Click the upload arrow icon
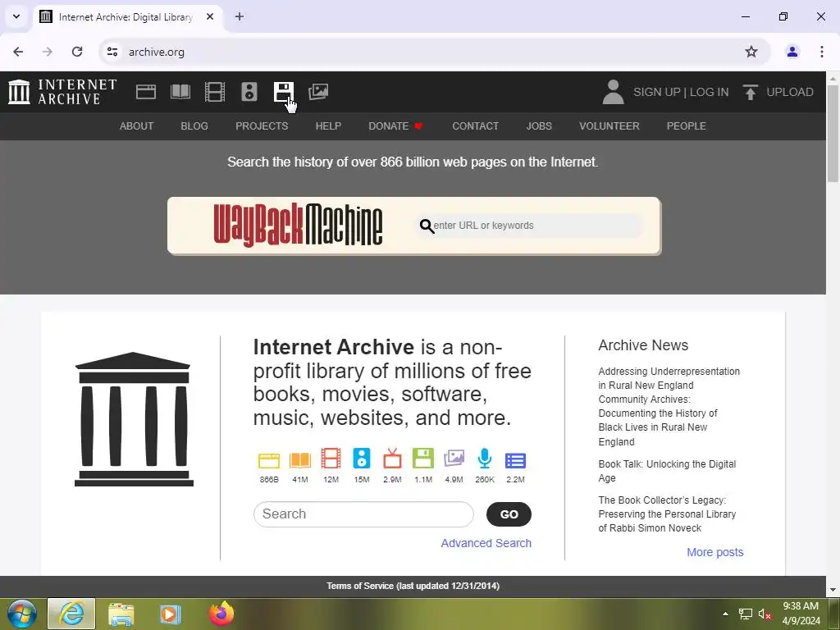The width and height of the screenshot is (840, 630). click(750, 92)
